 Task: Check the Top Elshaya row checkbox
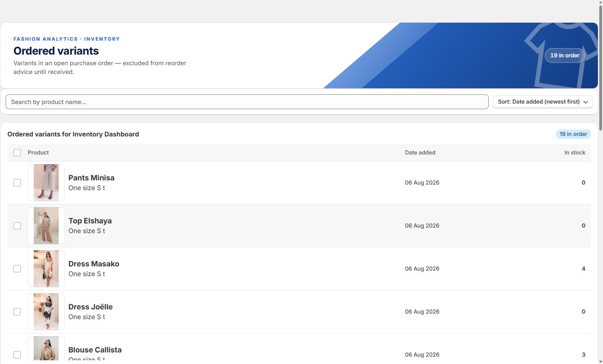(17, 226)
